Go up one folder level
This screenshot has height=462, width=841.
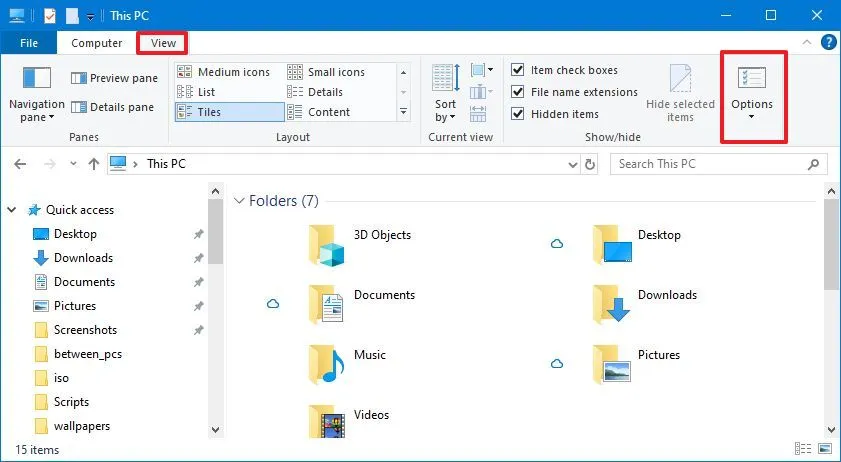pos(94,164)
